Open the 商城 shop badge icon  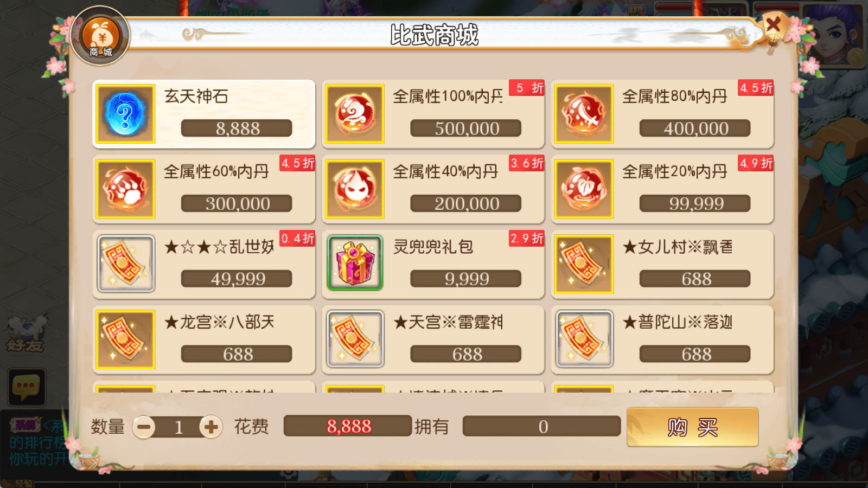click(100, 36)
